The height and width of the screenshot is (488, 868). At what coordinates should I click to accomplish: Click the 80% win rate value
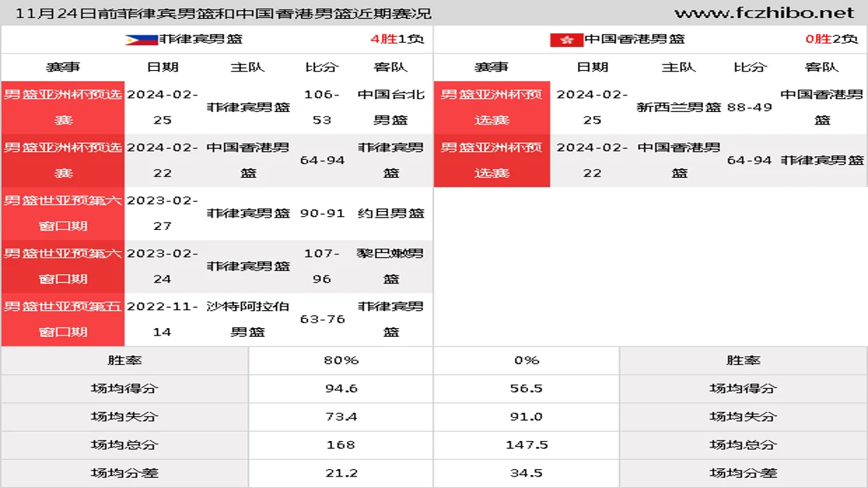coord(341,360)
